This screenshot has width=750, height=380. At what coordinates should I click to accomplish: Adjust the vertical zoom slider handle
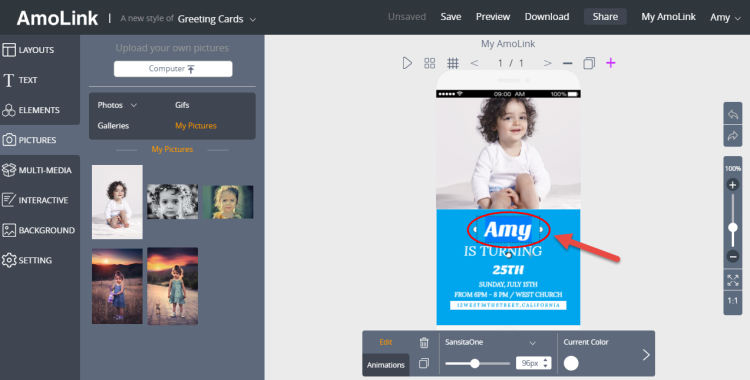coord(732,228)
